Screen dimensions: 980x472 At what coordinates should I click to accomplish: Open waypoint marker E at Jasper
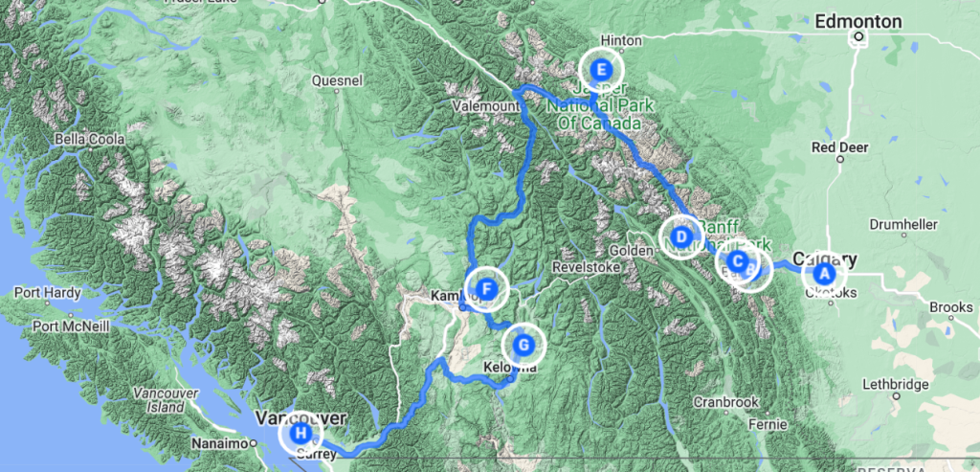(601, 69)
